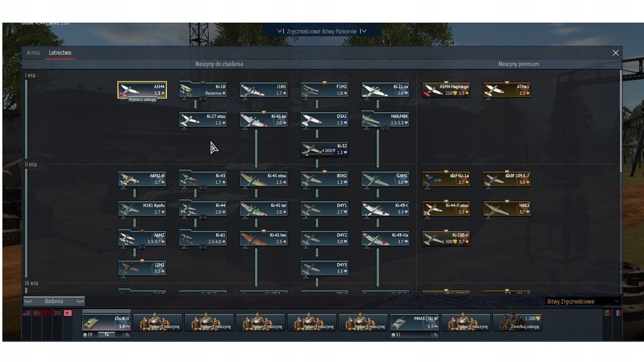Switch to USA nation flag

26,313
